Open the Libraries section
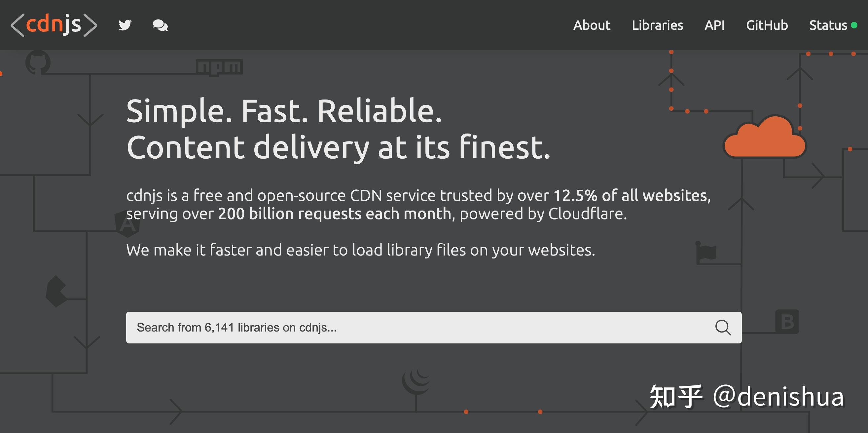The height and width of the screenshot is (433, 868). (x=658, y=25)
